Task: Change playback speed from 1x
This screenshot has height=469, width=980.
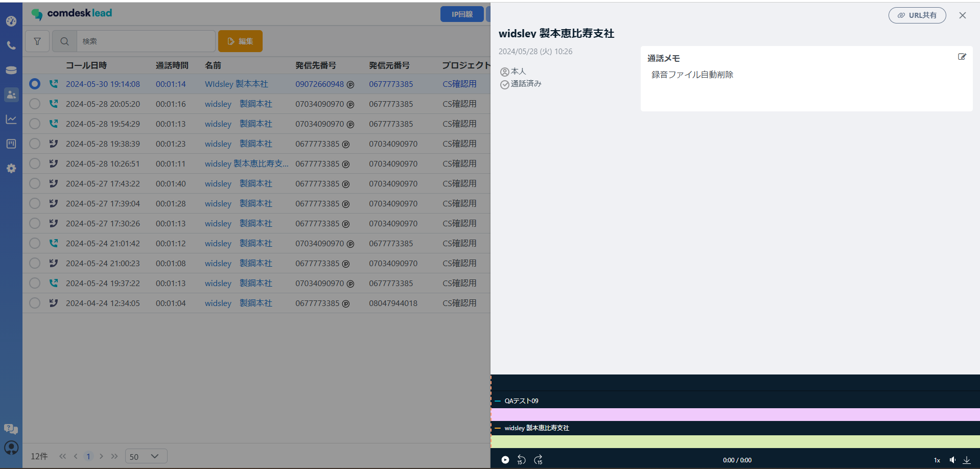Action: 937,460
